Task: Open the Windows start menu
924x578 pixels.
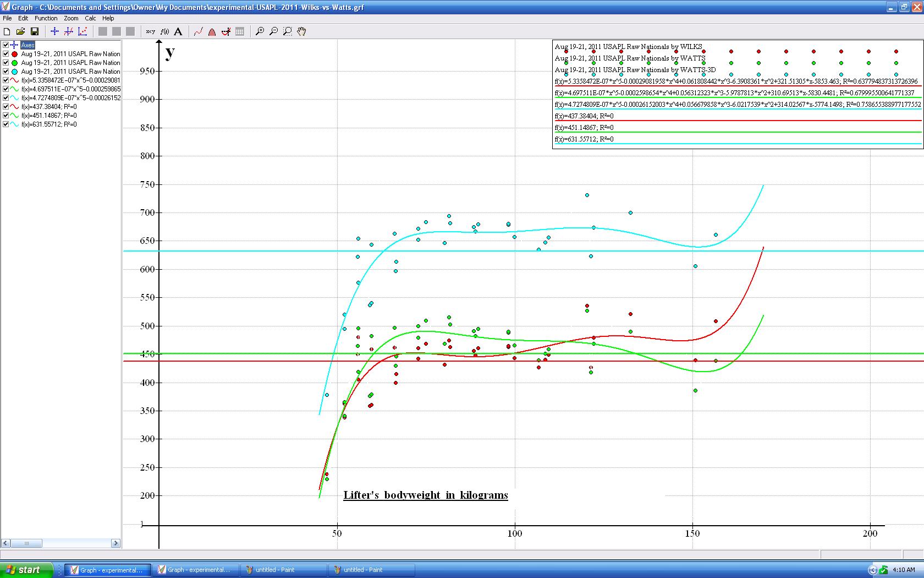Action: tap(26, 570)
